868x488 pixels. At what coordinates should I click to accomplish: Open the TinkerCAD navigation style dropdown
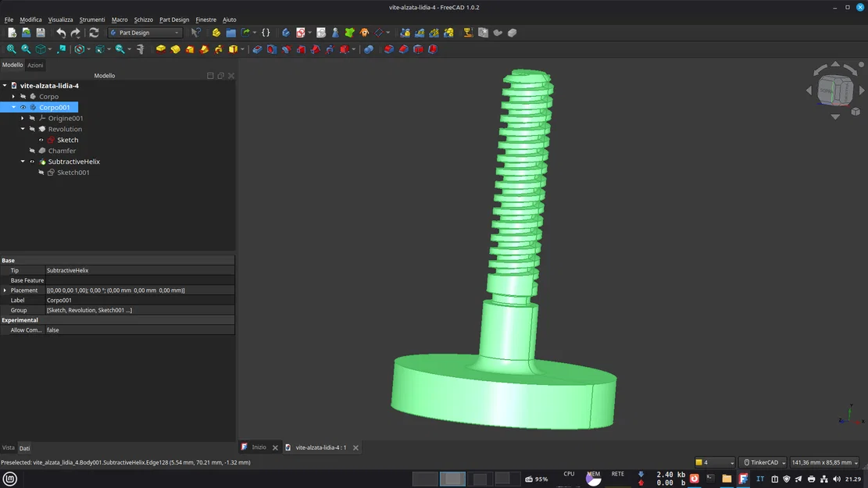(764, 462)
